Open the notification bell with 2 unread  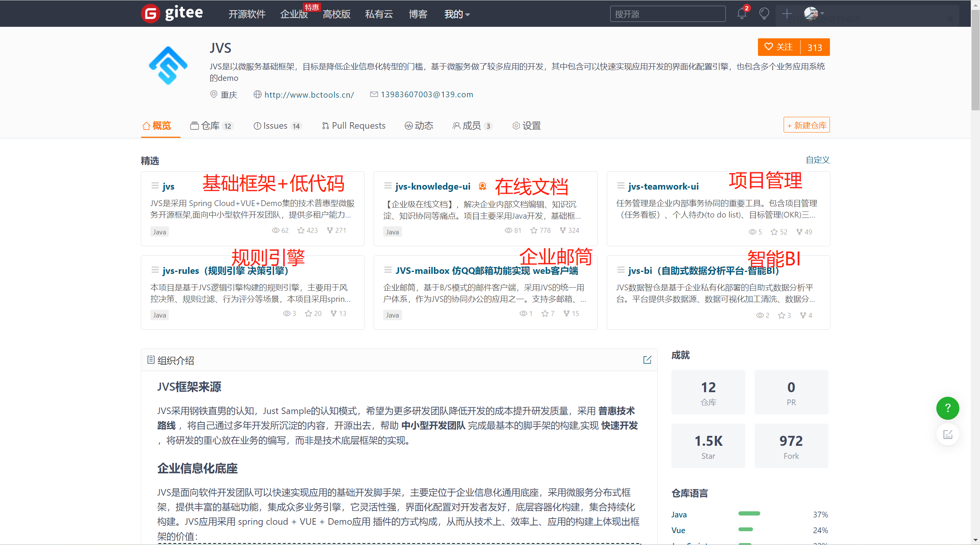click(742, 13)
